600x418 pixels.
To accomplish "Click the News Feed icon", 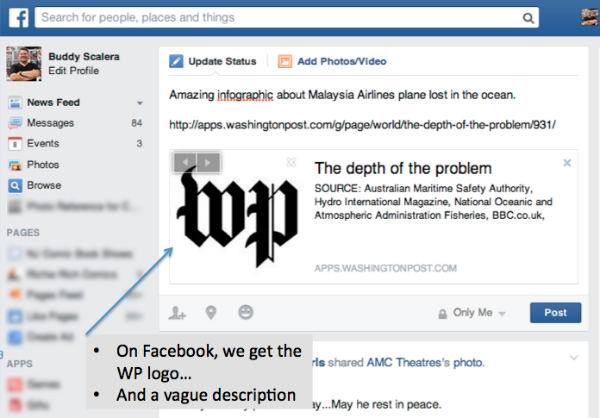I will pyautogui.click(x=15, y=103).
